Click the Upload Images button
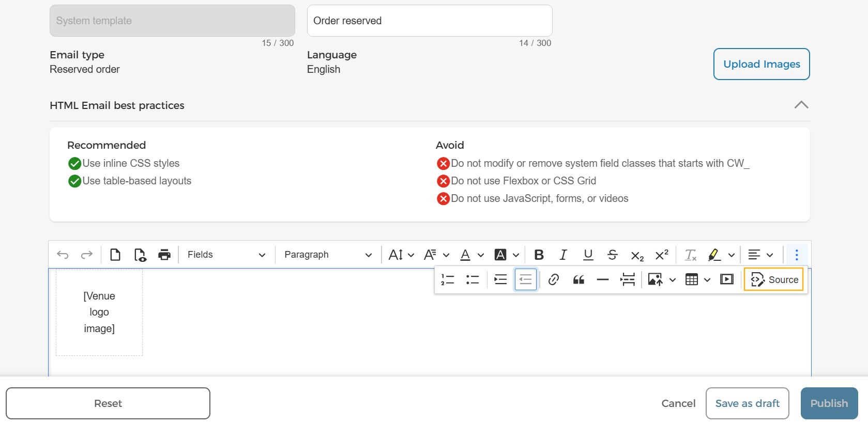This screenshot has width=868, height=424. 762,64
